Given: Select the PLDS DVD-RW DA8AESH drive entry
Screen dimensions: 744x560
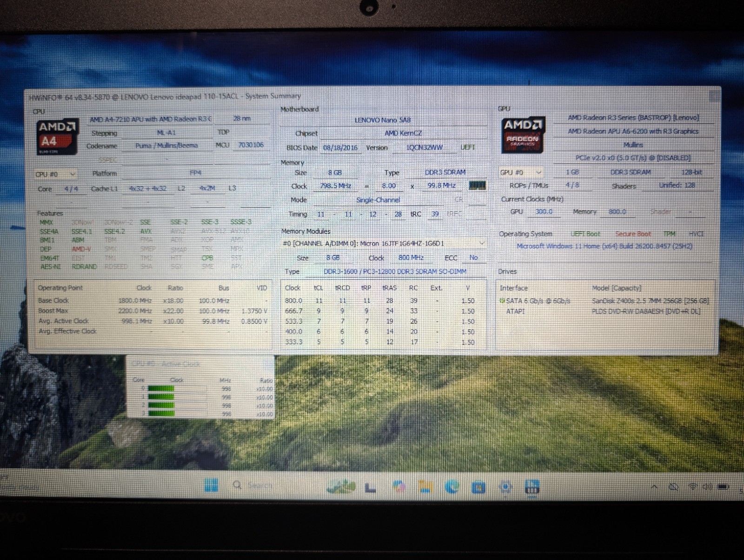Looking at the screenshot, I should point(604,311).
